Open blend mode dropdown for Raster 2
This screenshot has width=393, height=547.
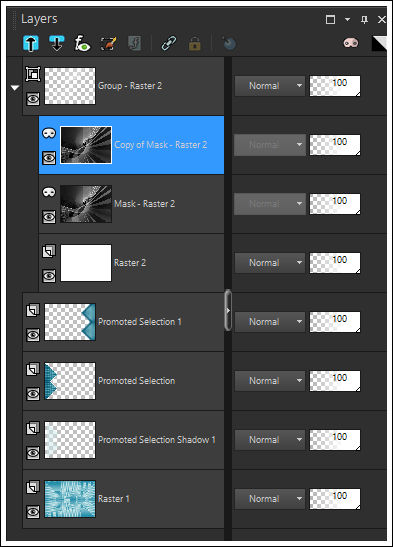[270, 263]
